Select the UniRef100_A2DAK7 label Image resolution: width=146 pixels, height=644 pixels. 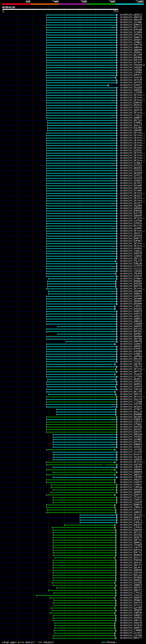click(131, 344)
